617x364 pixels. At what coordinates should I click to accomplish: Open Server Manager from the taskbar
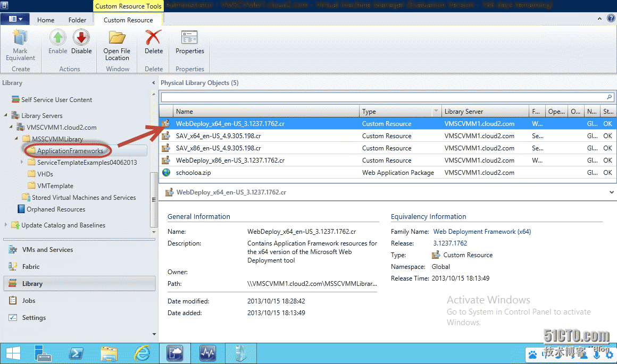click(x=42, y=353)
